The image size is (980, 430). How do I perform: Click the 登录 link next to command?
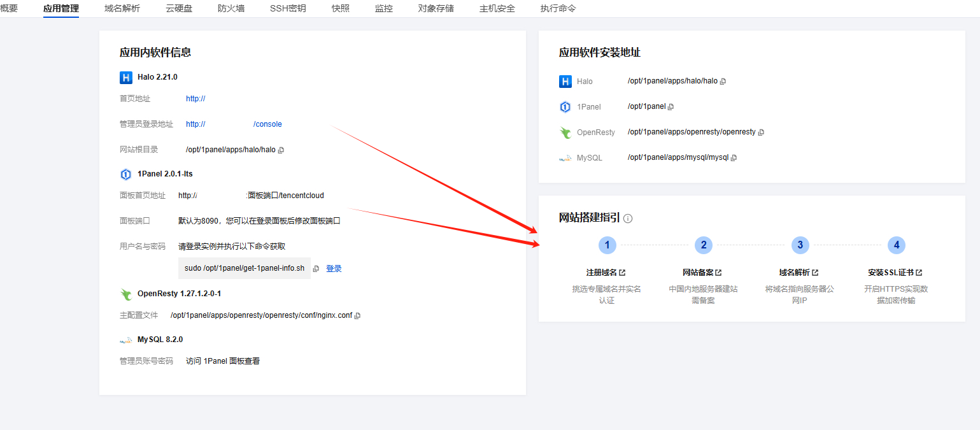(334, 269)
